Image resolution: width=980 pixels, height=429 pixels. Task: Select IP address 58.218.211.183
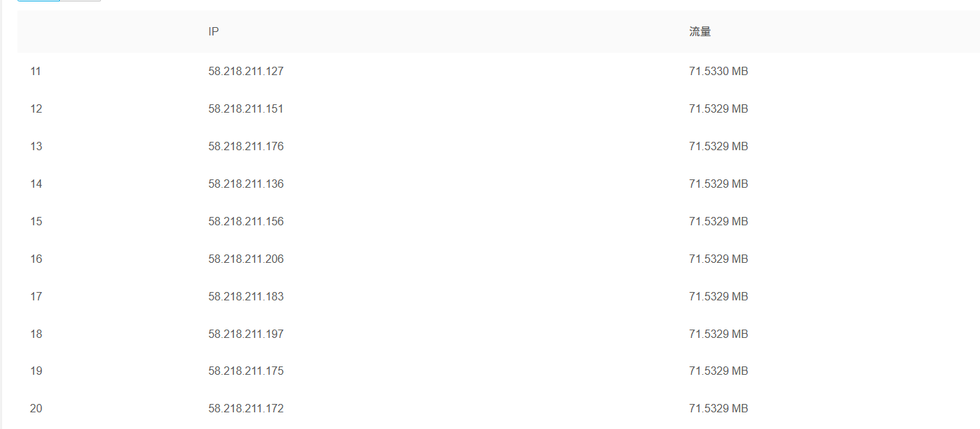(x=246, y=296)
